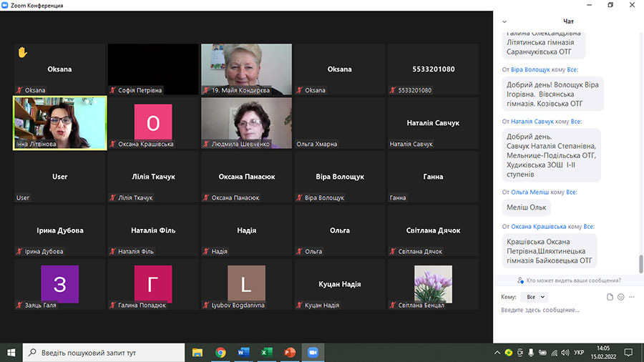Click 'Кто может видеть ваши сообщения?' link
The width and height of the screenshot is (644, 362).
point(573,280)
